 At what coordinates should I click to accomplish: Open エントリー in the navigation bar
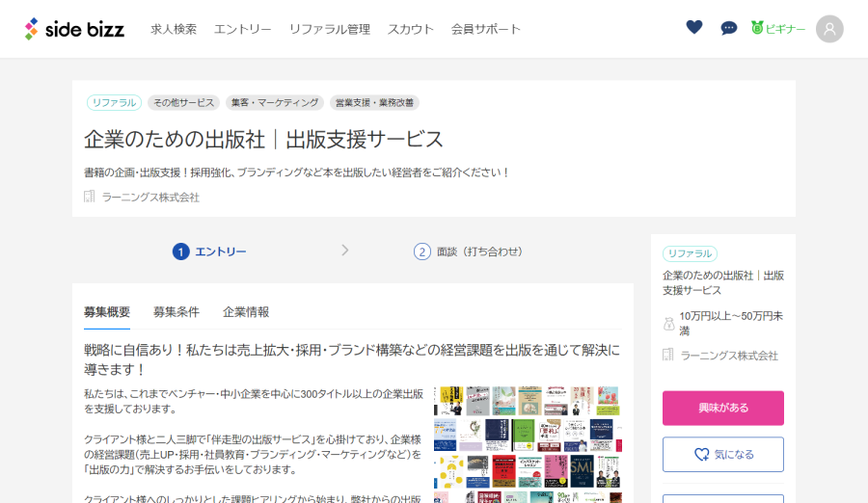242,29
